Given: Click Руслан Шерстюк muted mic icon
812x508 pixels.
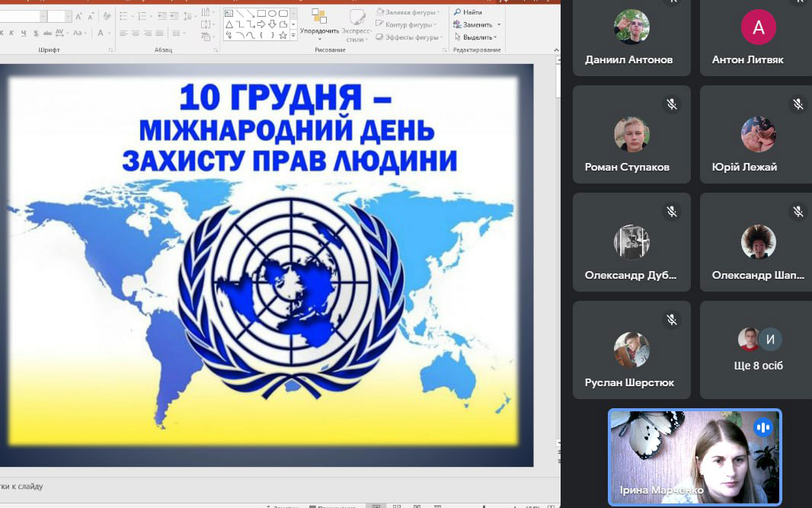Looking at the screenshot, I should coord(672,320).
